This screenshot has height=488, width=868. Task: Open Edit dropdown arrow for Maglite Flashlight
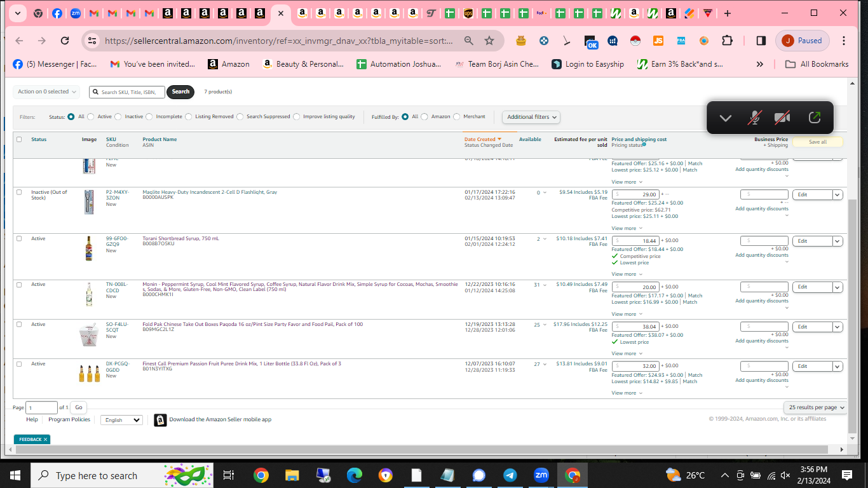coord(837,195)
